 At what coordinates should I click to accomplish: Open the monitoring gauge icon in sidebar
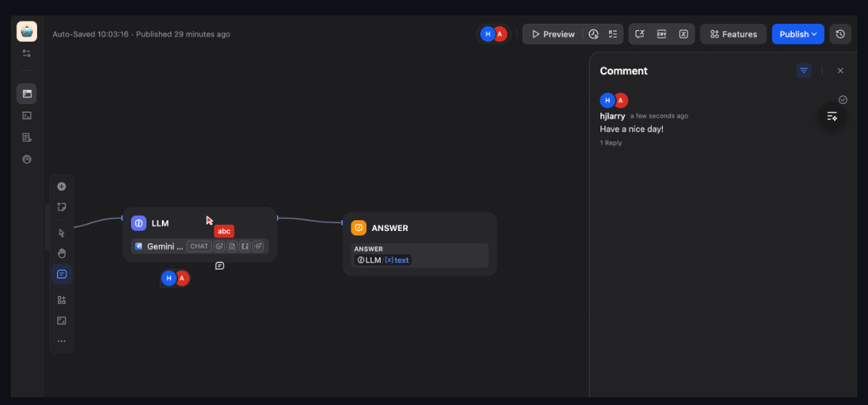pos(27,159)
